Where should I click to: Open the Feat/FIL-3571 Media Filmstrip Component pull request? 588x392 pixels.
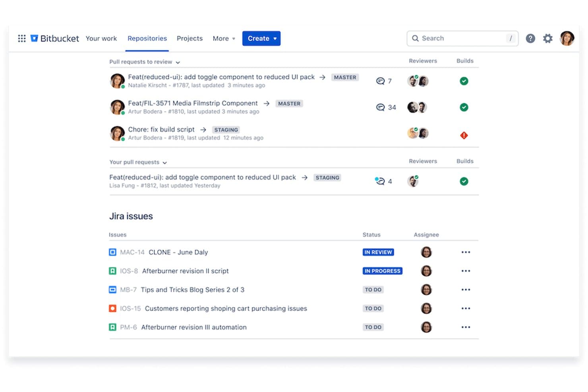[x=193, y=103]
